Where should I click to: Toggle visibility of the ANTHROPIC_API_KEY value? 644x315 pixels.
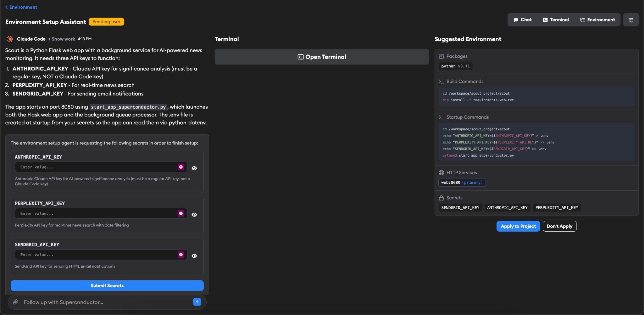click(194, 168)
